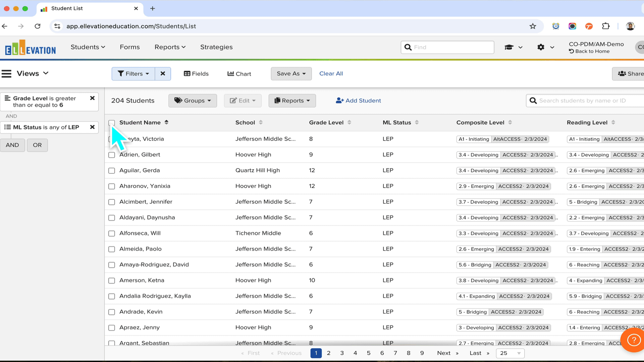Focus the Find search box

coord(447,47)
